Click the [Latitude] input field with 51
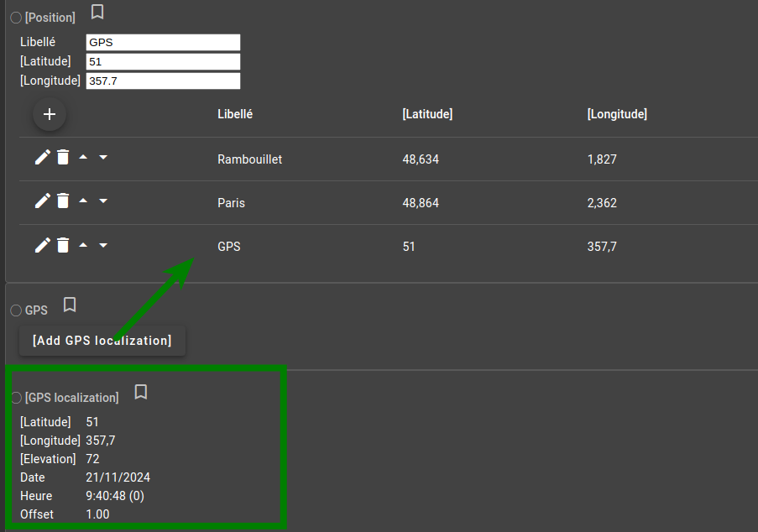Viewport: 758px width, 532px height. coord(163,61)
